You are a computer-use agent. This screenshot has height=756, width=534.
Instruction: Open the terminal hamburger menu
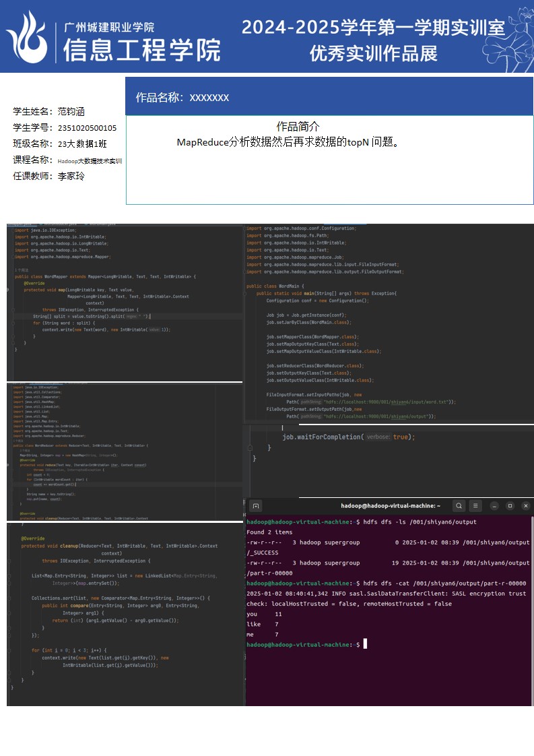click(x=475, y=506)
